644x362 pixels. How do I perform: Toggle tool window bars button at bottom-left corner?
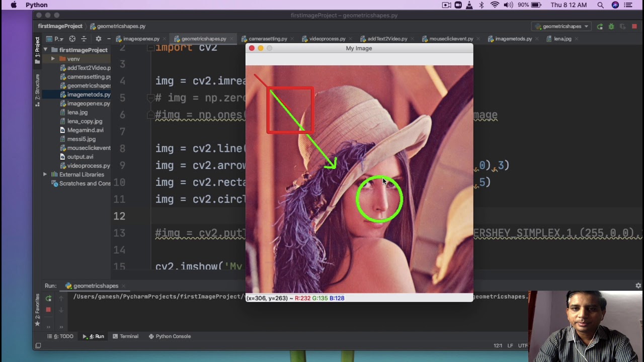[x=37, y=345]
